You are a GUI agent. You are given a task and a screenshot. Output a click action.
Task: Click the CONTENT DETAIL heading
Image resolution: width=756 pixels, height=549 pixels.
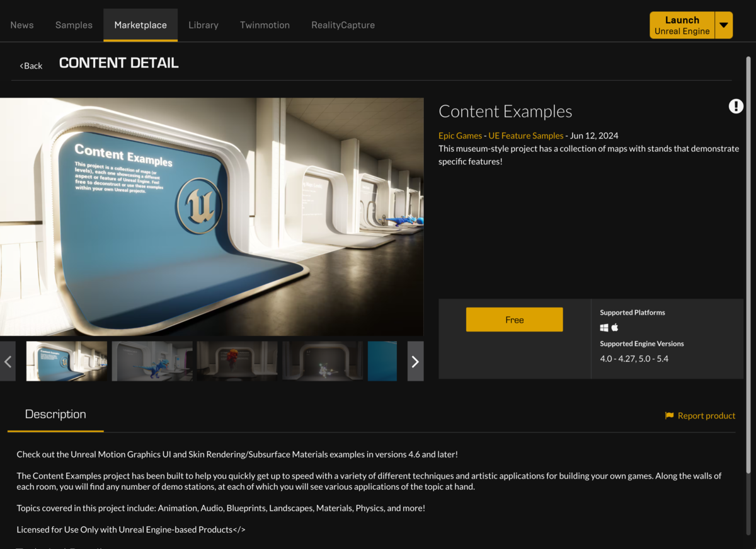119,63
